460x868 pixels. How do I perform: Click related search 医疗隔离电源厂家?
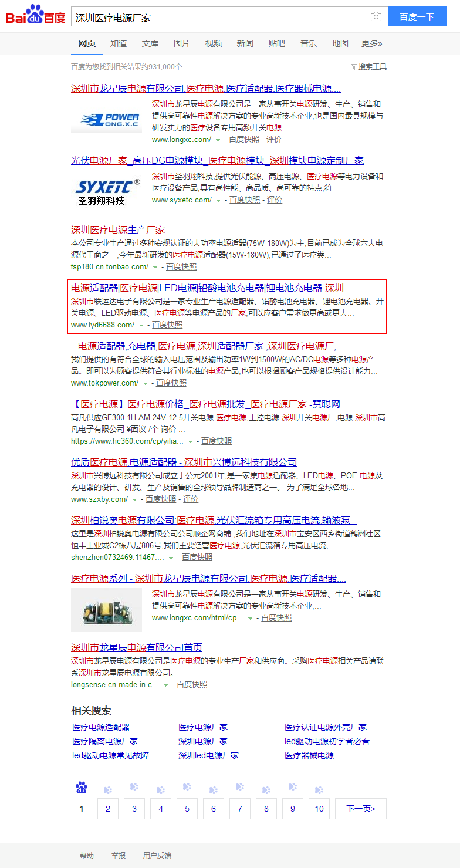click(105, 742)
